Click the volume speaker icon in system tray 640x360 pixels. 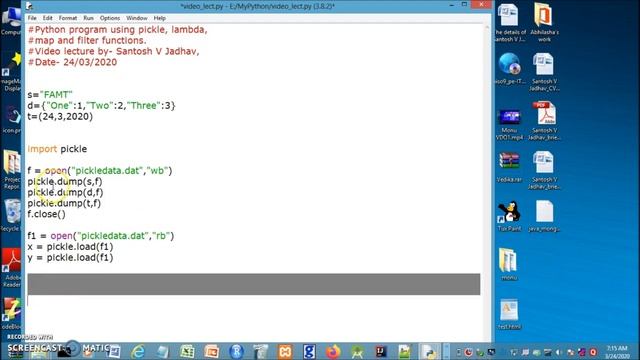coord(559,352)
